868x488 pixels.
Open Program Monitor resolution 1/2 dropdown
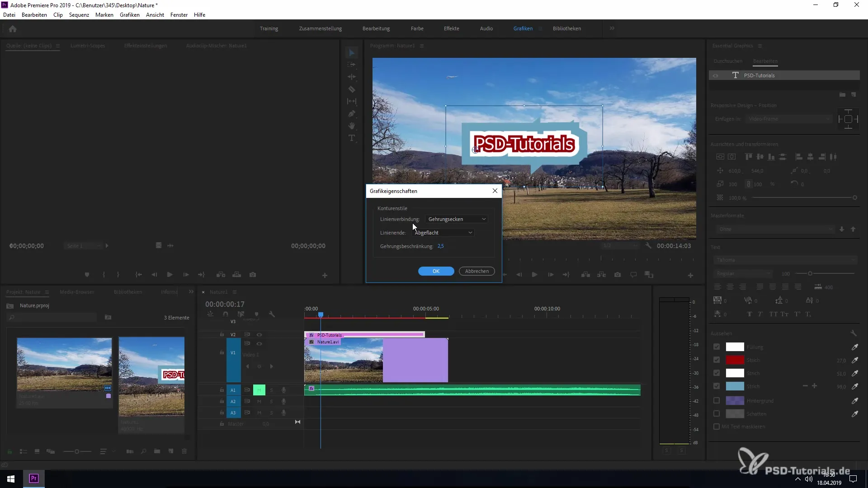[620, 246]
